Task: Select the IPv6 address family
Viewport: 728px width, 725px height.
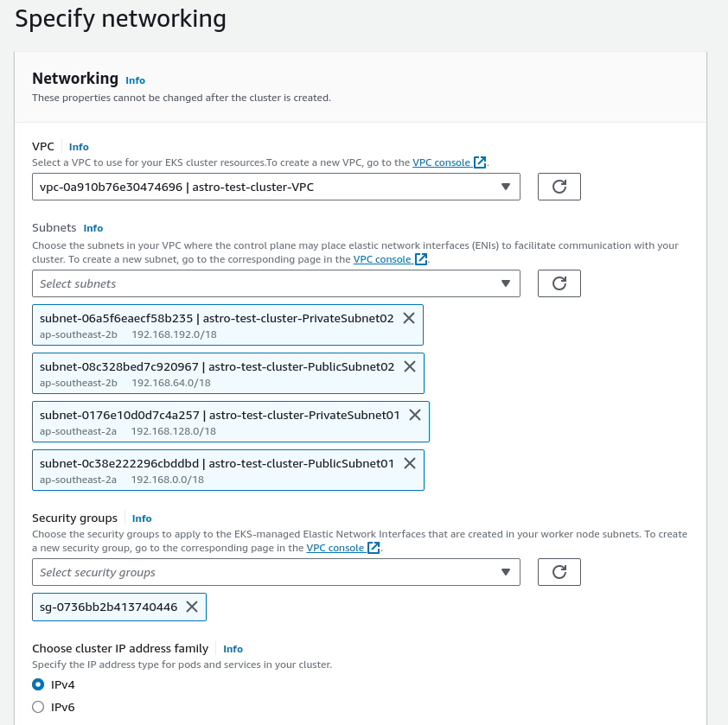Action: tap(37, 707)
